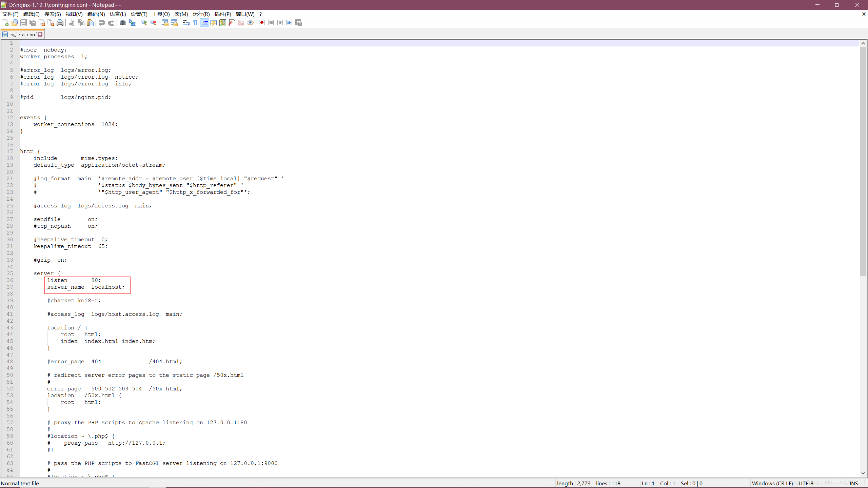Open the 运行(R) menu

click(x=201, y=14)
